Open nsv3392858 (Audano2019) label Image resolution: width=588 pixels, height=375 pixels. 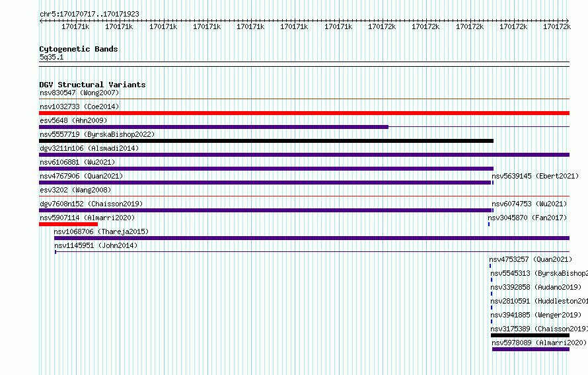[x=536, y=287]
